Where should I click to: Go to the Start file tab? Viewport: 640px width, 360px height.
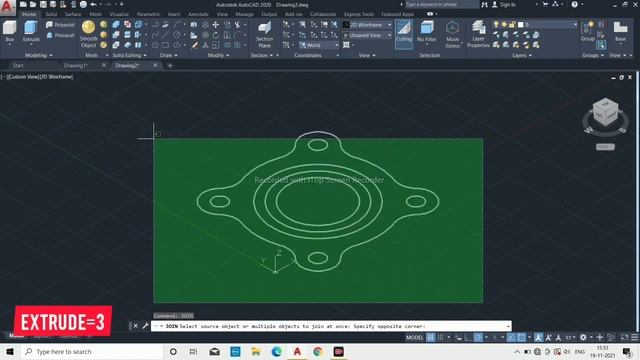18,65
